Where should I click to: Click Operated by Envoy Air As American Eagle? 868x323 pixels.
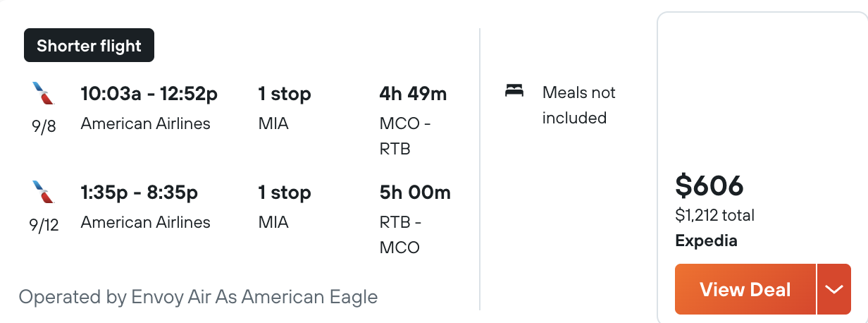198,297
